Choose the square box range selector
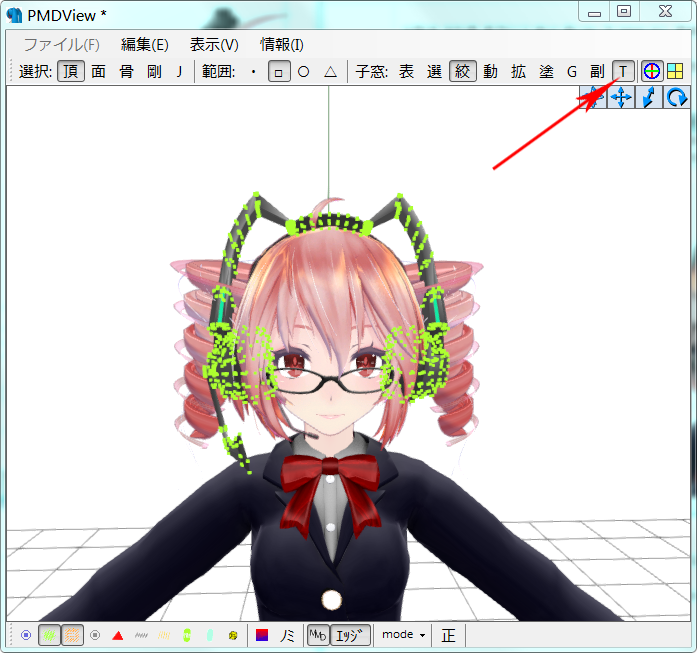697x653 pixels. pyautogui.click(x=279, y=72)
